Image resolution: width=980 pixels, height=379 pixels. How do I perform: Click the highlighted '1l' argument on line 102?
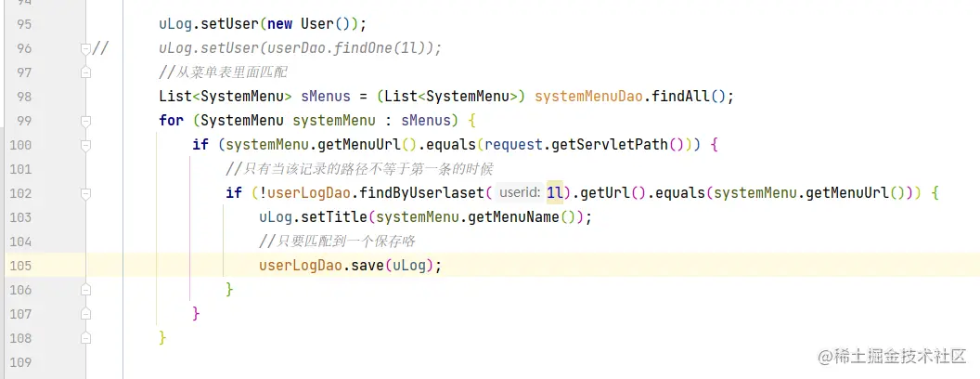click(555, 193)
